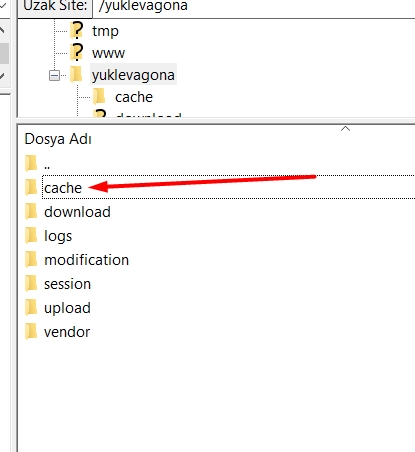Select the download folder in file list
The image size is (415, 452).
(77, 212)
